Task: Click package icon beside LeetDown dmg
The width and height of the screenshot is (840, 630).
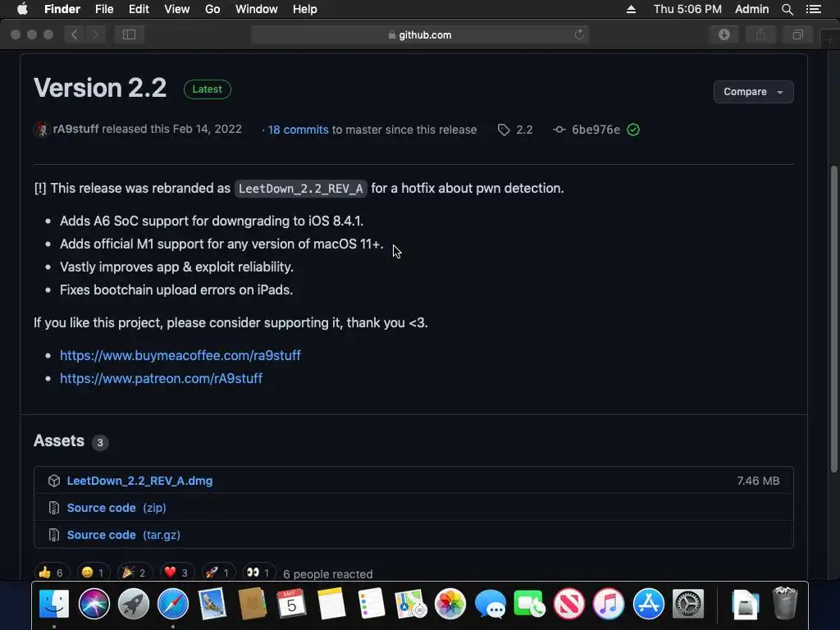Action: point(53,481)
